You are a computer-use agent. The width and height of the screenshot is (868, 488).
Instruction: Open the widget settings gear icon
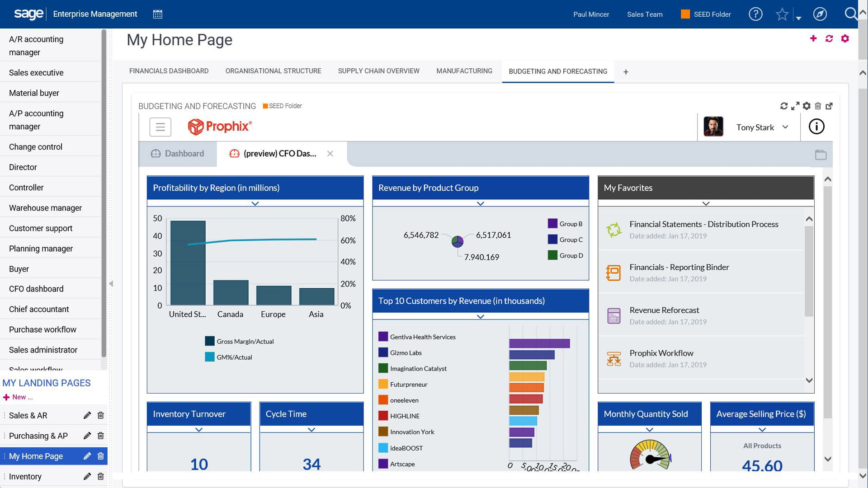807,106
